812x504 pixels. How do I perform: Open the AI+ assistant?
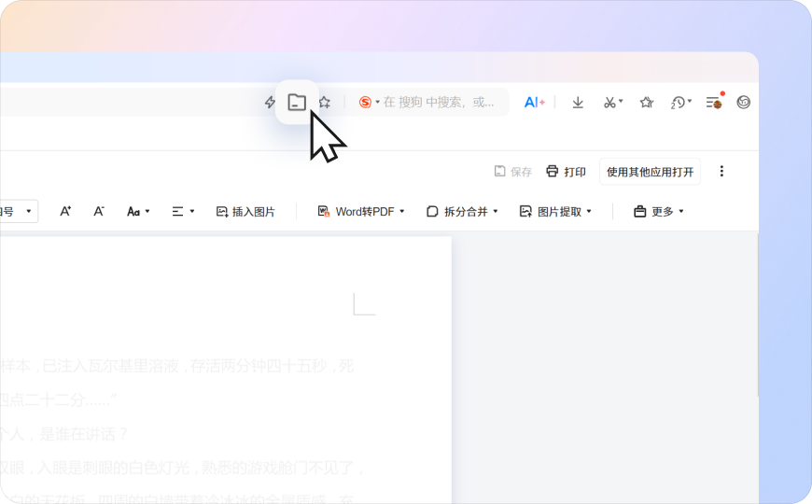tap(535, 102)
